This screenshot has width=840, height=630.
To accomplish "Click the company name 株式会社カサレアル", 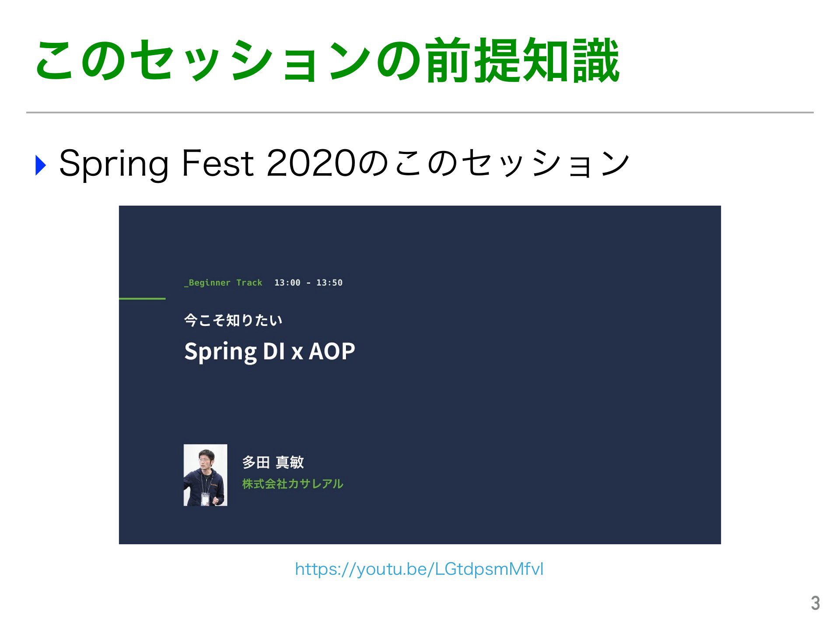I will pyautogui.click(x=292, y=484).
